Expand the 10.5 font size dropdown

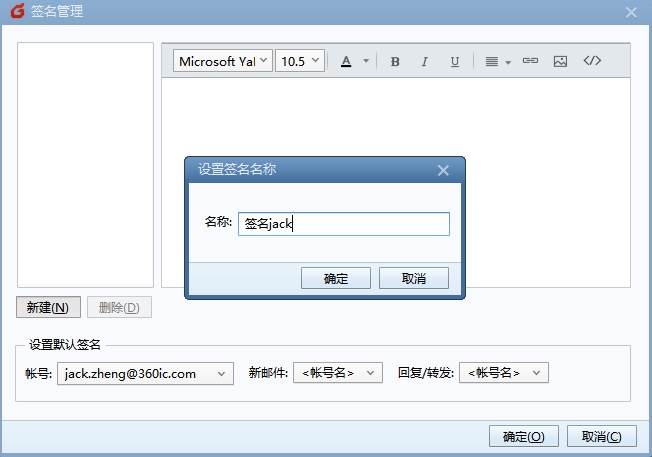(300, 61)
